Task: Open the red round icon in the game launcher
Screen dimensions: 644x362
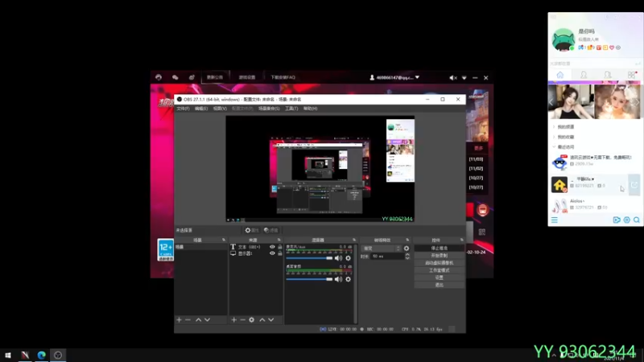Action: pyautogui.click(x=482, y=210)
